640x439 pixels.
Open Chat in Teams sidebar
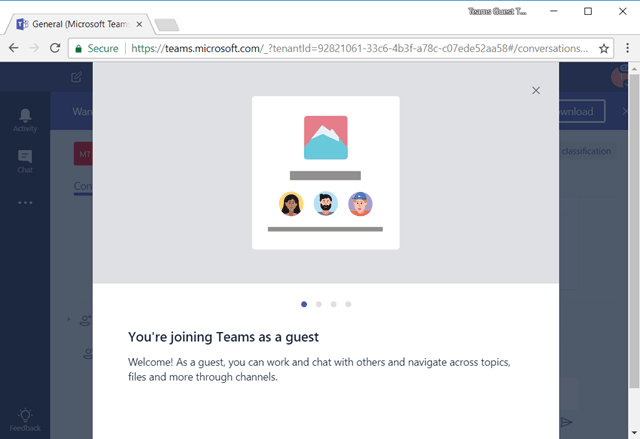point(25,162)
